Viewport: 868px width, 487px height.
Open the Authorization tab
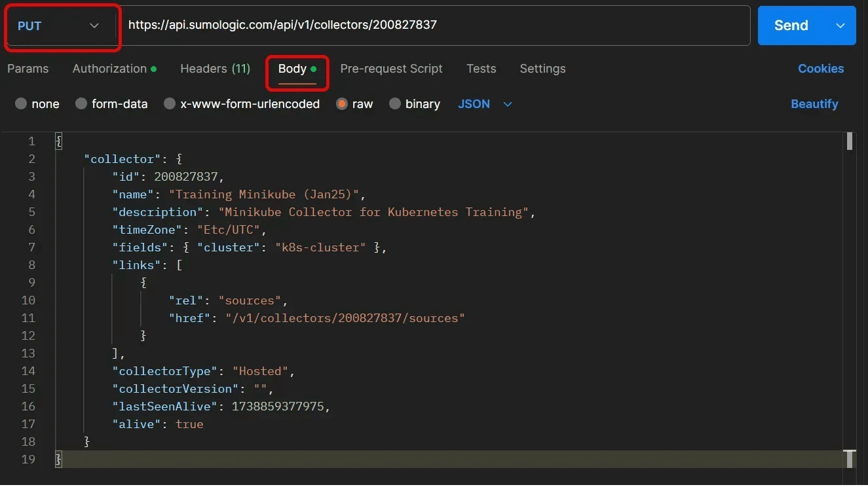point(110,69)
